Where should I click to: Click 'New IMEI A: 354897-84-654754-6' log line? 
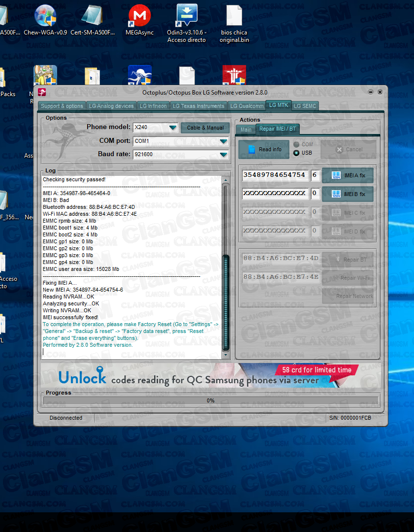(83, 290)
